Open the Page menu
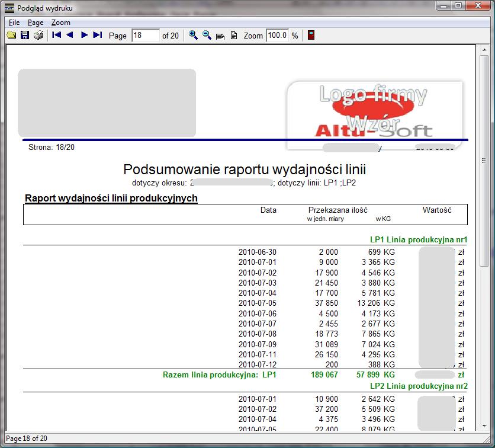The width and height of the screenshot is (495, 448). point(36,23)
